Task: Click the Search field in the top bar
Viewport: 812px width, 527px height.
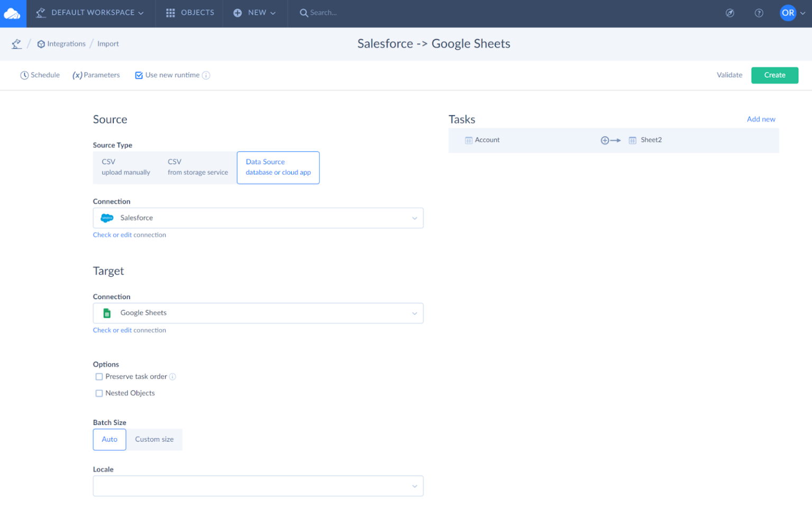Action: click(x=322, y=12)
